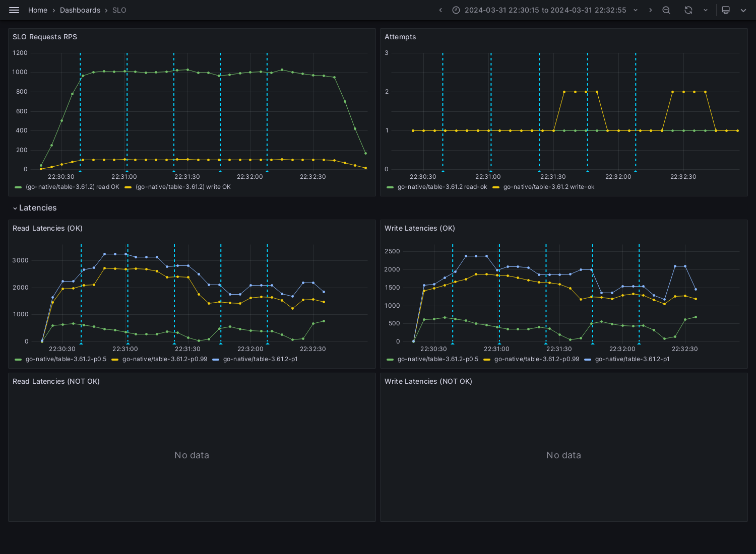Open Attempts panel title menu
Image resolution: width=756 pixels, height=554 pixels.
pos(400,37)
